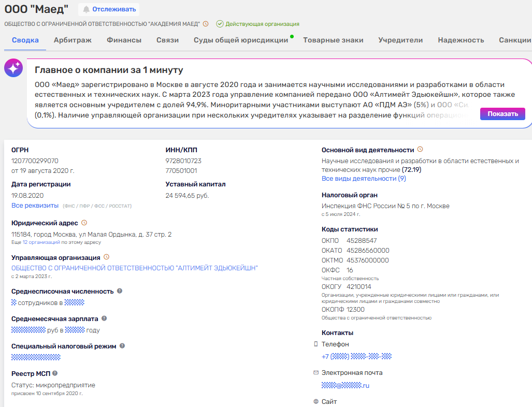This screenshot has height=407, width=532.
Task: Click the ОКОГУ code 4210014
Action: tap(358, 286)
